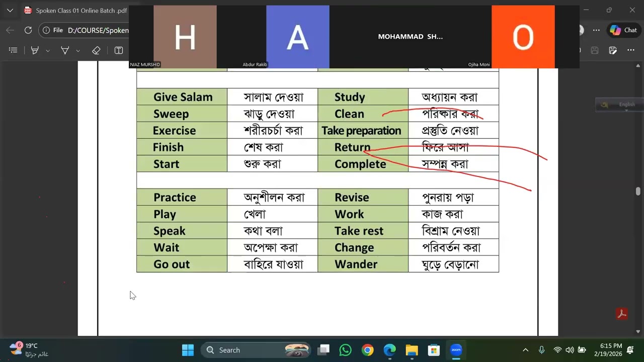Click the word 'Exercise' in table
This screenshot has width=644, height=362.
[x=174, y=131]
